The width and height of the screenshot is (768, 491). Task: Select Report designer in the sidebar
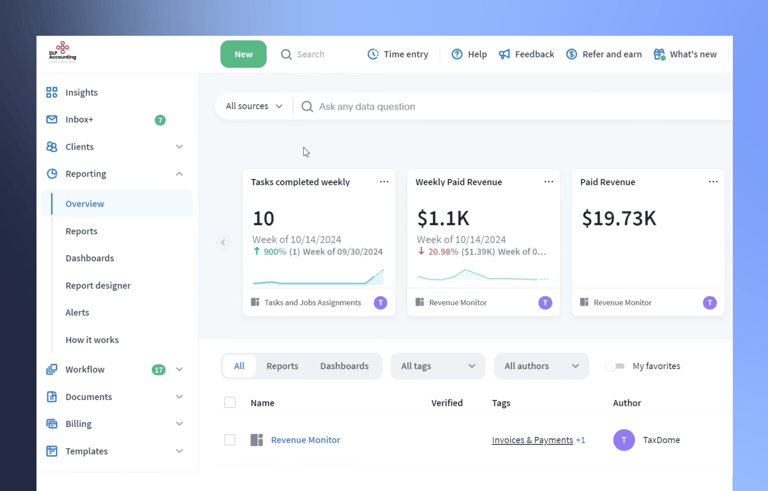[98, 285]
